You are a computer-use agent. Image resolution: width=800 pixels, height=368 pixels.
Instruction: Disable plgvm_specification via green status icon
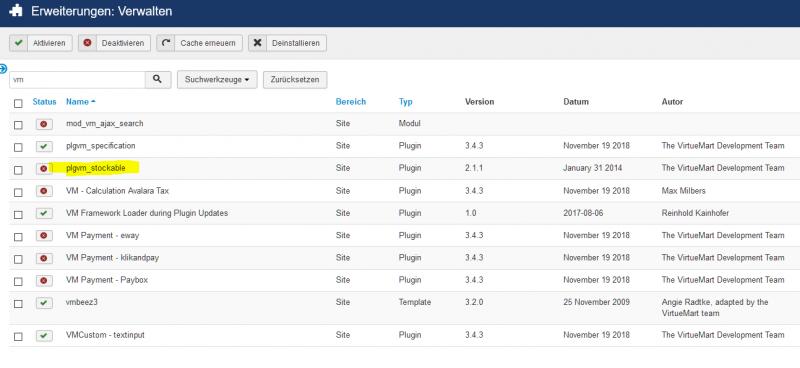(x=44, y=146)
